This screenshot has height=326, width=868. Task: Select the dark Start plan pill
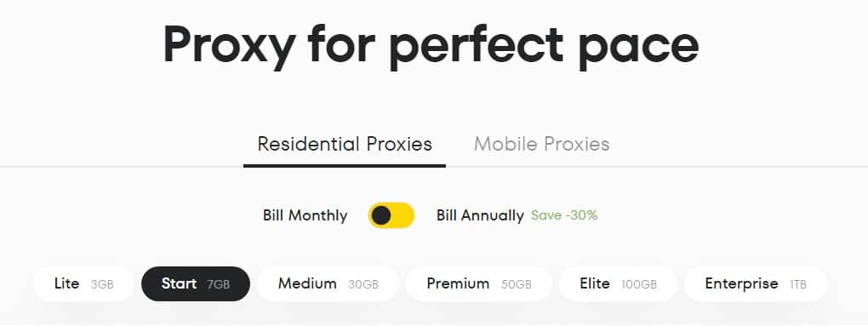[196, 284]
